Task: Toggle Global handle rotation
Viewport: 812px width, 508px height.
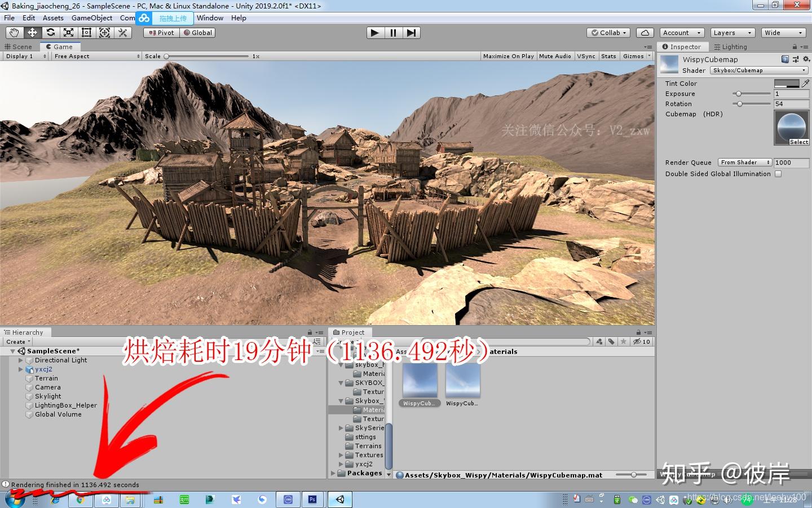Action: coord(197,33)
